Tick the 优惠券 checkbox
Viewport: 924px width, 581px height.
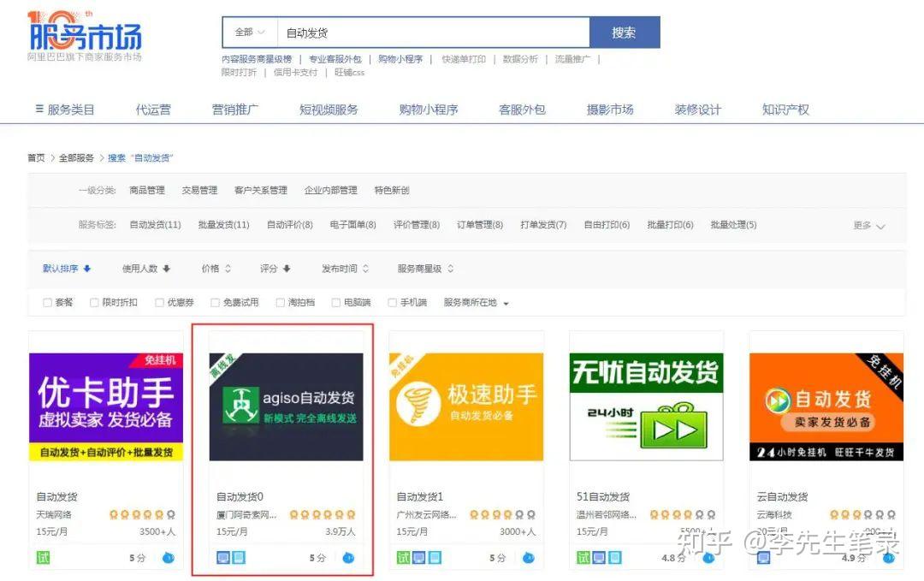[x=159, y=303]
